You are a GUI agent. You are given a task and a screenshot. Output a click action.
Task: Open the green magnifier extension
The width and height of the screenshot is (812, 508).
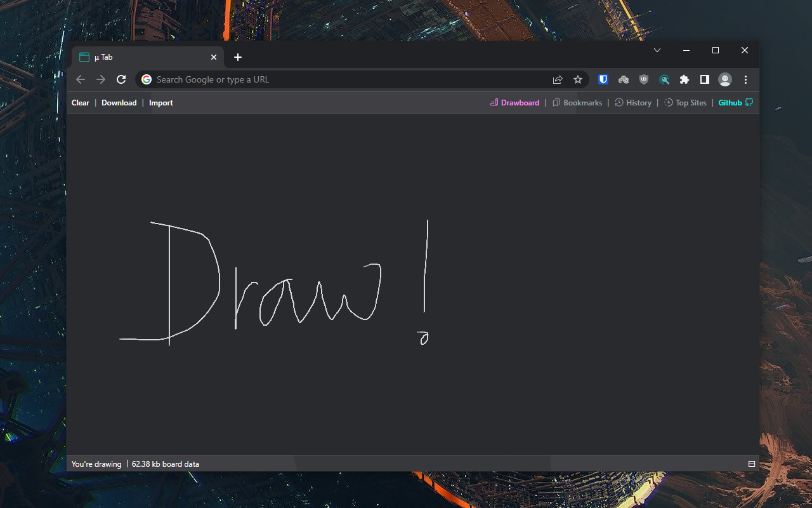point(664,79)
